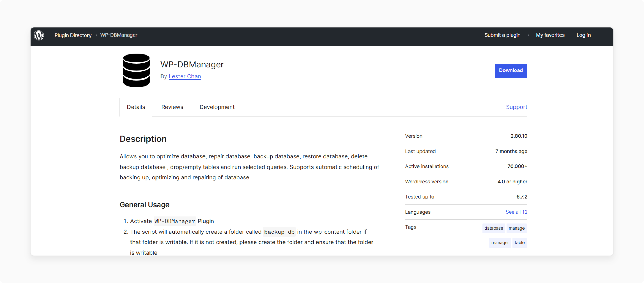This screenshot has height=283, width=644.
Task: Click the backup-db code text
Action: click(279, 232)
